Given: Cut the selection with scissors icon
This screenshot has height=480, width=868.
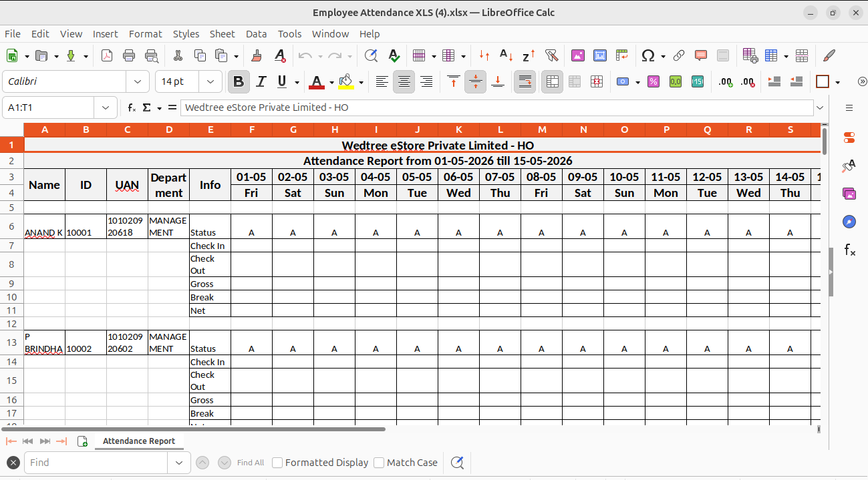Looking at the screenshot, I should [x=178, y=56].
